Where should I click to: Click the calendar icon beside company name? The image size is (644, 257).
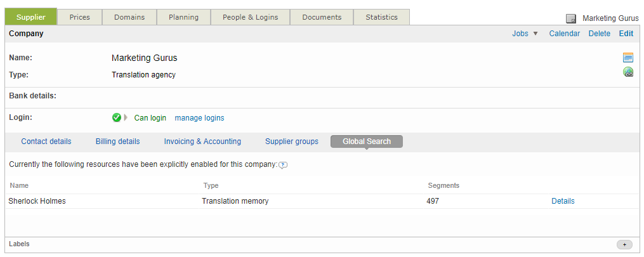pyautogui.click(x=628, y=58)
